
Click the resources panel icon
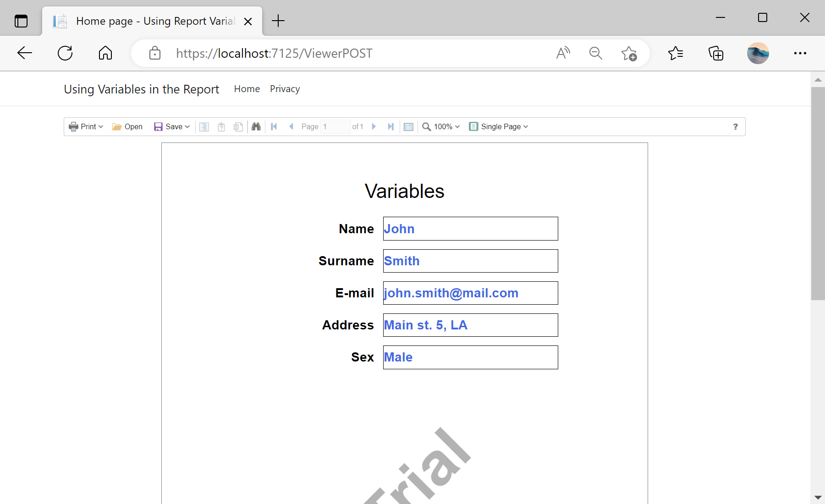pos(238,127)
